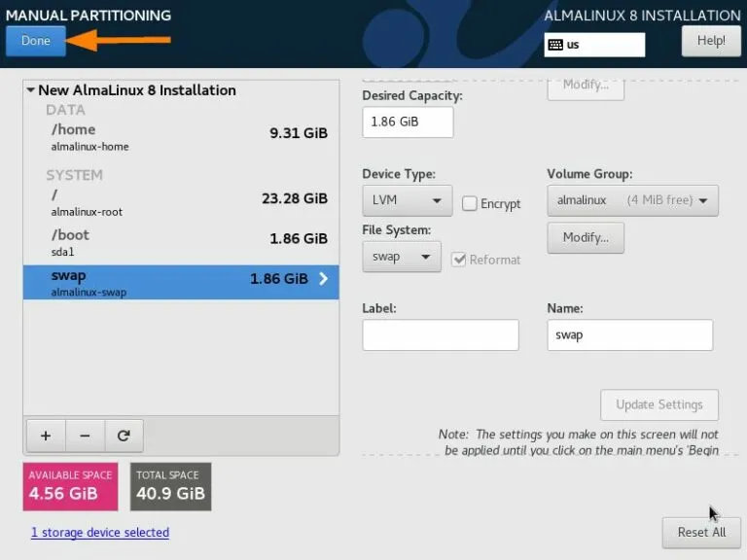The image size is (747, 560).
Task: Click the Note about settings text
Action: click(x=579, y=442)
